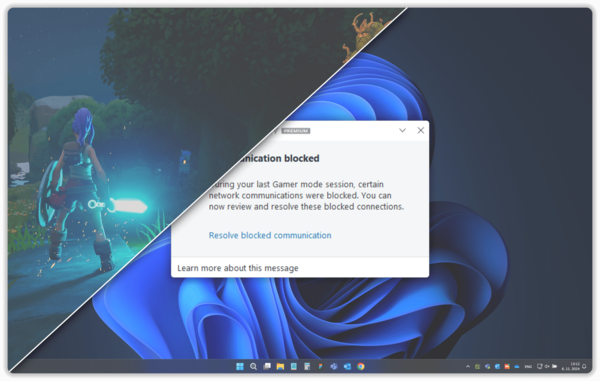This screenshot has height=381, width=600.
Task: Open the Windows Start menu
Action: pos(240,366)
